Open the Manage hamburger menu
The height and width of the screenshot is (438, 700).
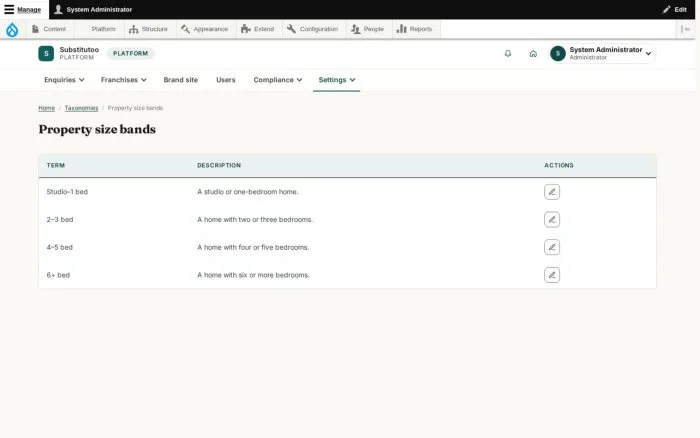tap(23, 9)
